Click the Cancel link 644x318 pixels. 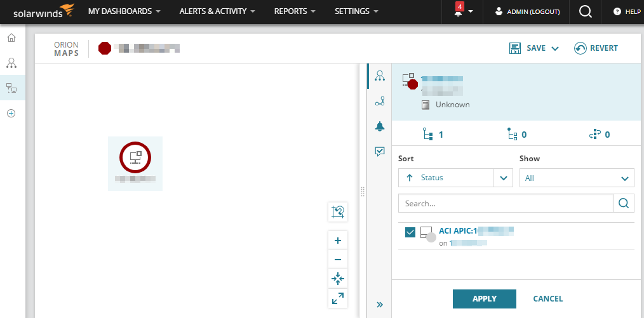547,299
